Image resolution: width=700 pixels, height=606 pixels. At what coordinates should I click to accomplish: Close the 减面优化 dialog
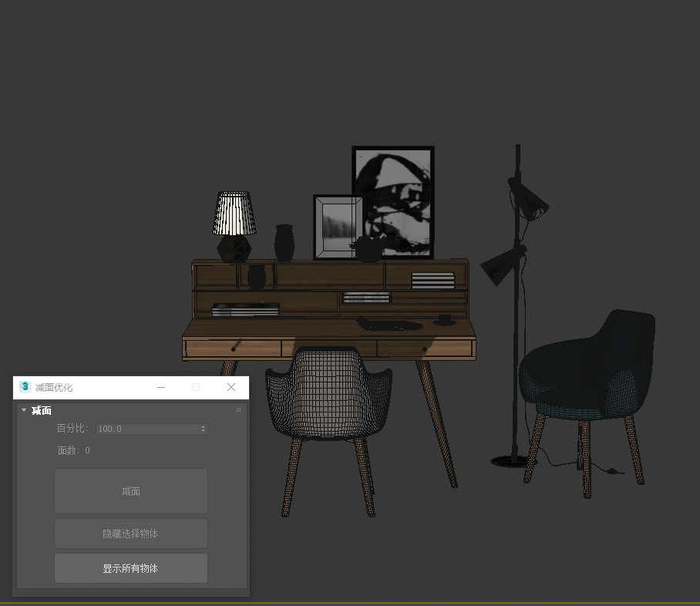[x=231, y=387]
